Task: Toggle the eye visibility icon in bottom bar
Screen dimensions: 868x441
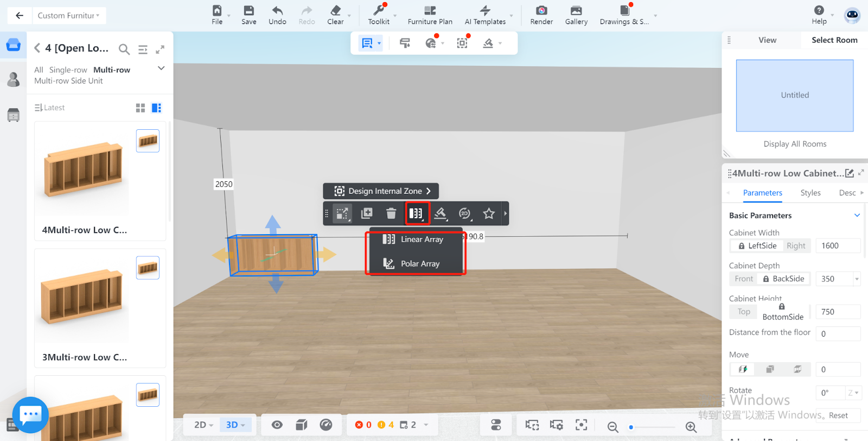Action: click(277, 425)
